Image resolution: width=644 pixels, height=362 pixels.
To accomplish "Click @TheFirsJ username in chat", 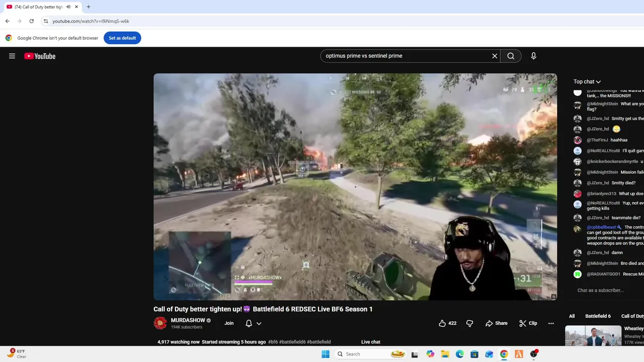I will (597, 140).
